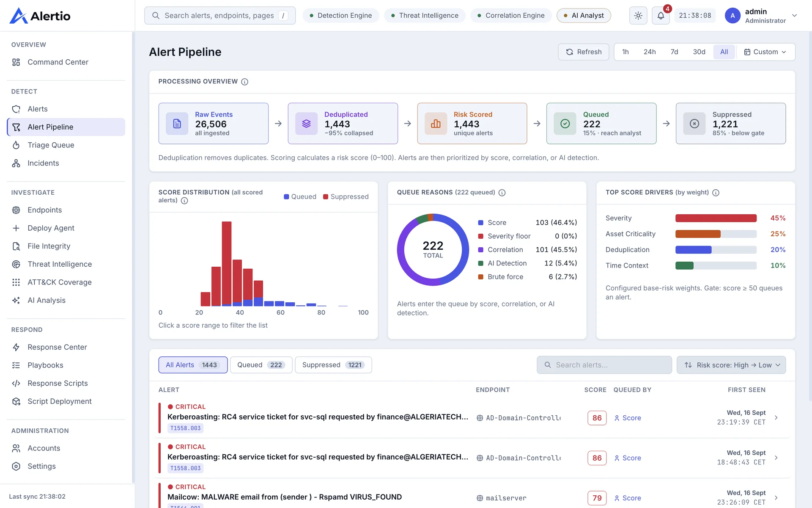Focus the top search alerts, endpoints, pages field

[x=220, y=16]
